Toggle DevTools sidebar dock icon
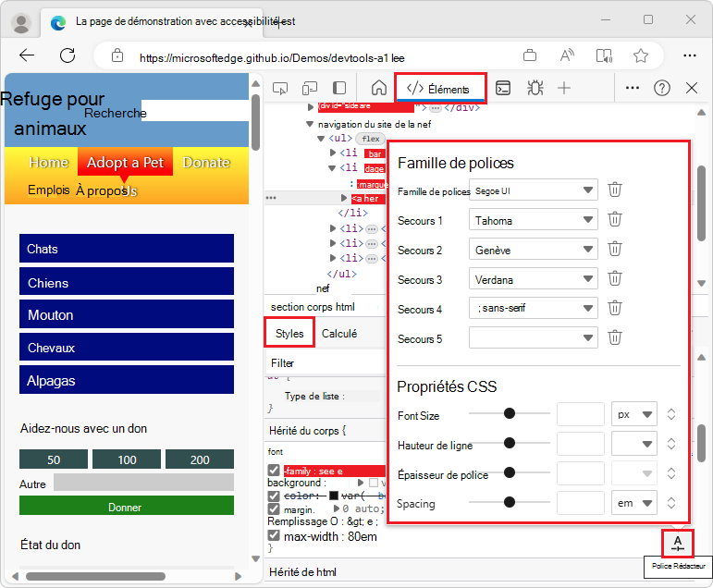The width and height of the screenshot is (713, 588). click(x=339, y=88)
